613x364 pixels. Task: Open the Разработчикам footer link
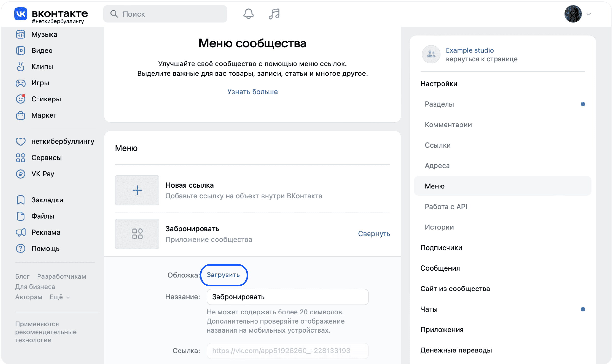tap(62, 276)
